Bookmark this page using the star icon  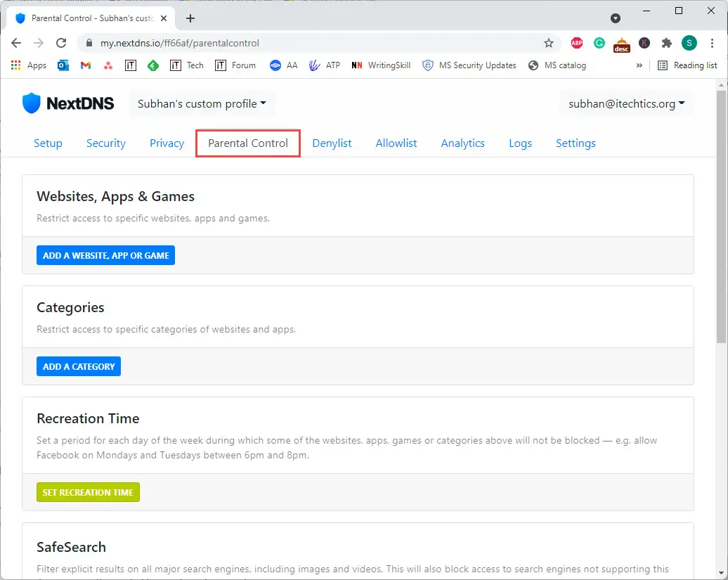(549, 43)
